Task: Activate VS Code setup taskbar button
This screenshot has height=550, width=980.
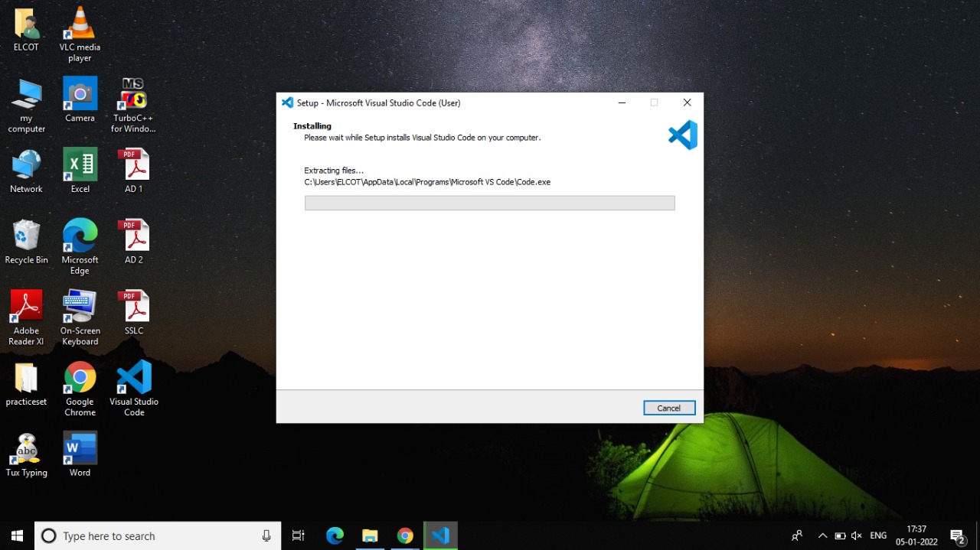Action: [x=440, y=535]
